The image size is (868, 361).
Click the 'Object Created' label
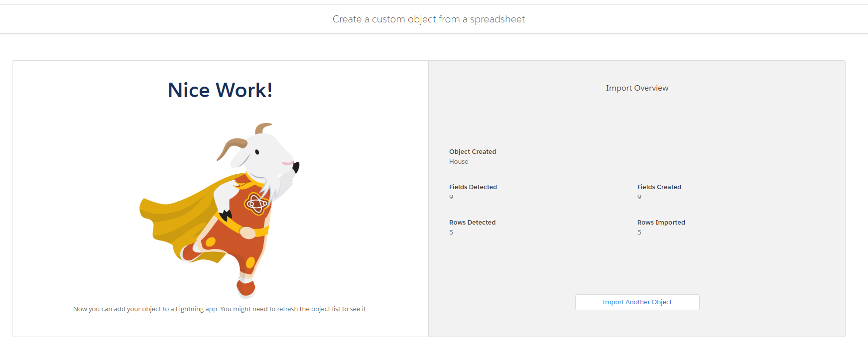pos(473,152)
